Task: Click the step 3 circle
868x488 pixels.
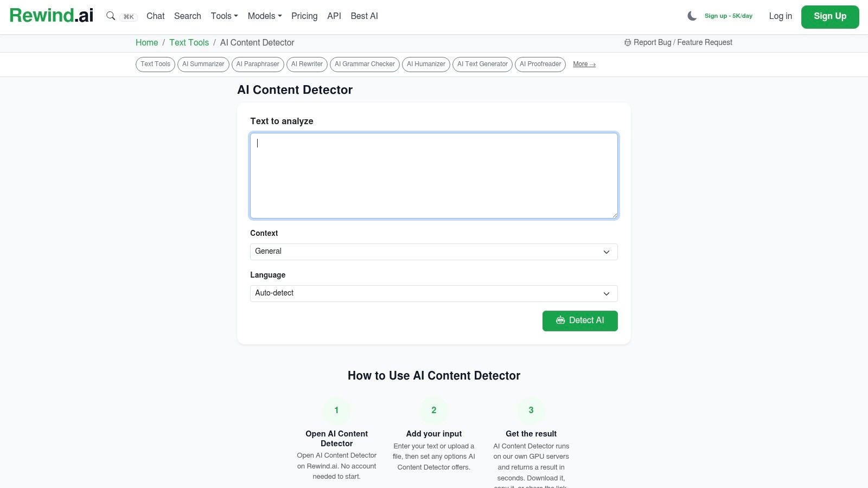Action: [531, 410]
